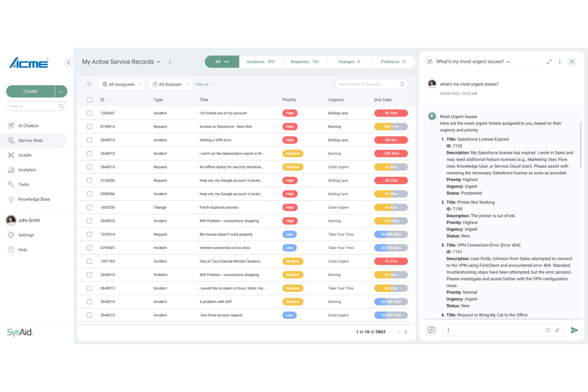Expand the My Active Service Records view selector
Screen dimensions: 588x392
point(159,62)
